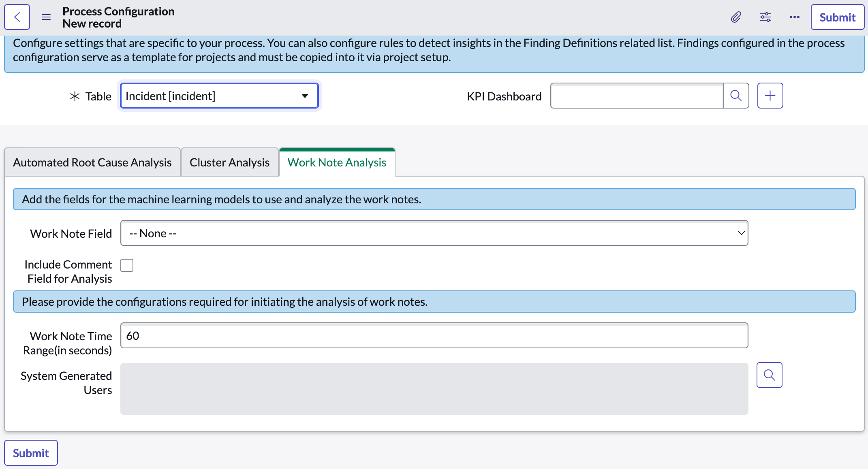Click the Process Configuration title
Screen dimensions: 868x469
point(118,11)
